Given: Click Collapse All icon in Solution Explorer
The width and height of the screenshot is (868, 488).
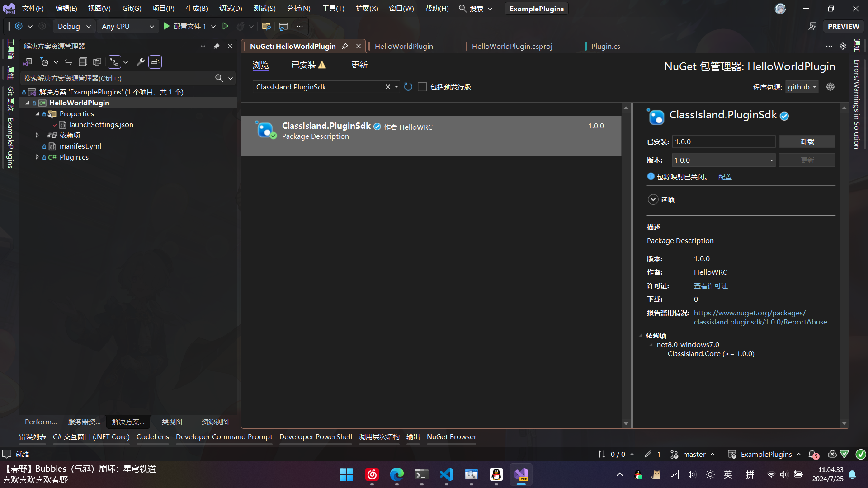Looking at the screenshot, I should [83, 62].
